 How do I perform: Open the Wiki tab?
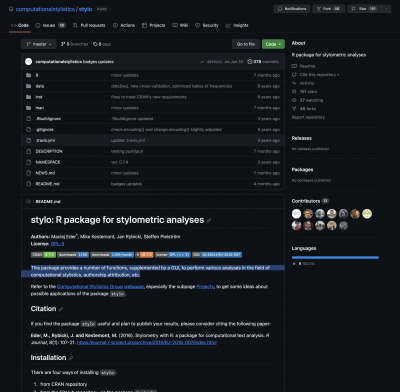click(180, 25)
